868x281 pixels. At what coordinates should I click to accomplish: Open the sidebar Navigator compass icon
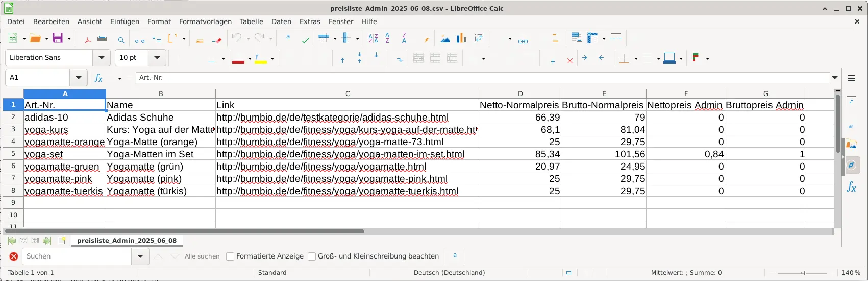pos(851,165)
